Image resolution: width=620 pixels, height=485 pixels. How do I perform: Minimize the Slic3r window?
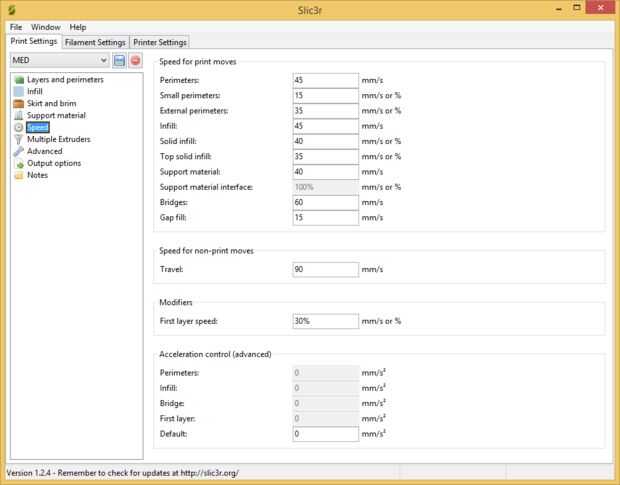[x=559, y=9]
